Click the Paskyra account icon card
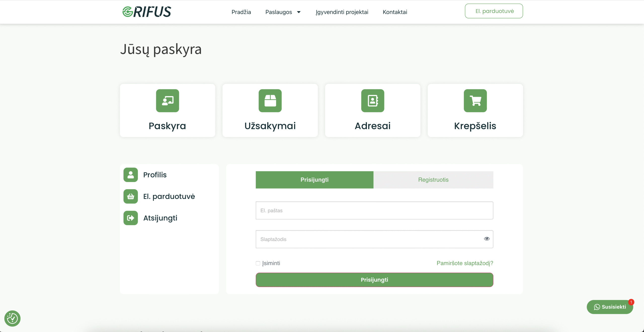This screenshot has height=332, width=644. pyautogui.click(x=167, y=101)
